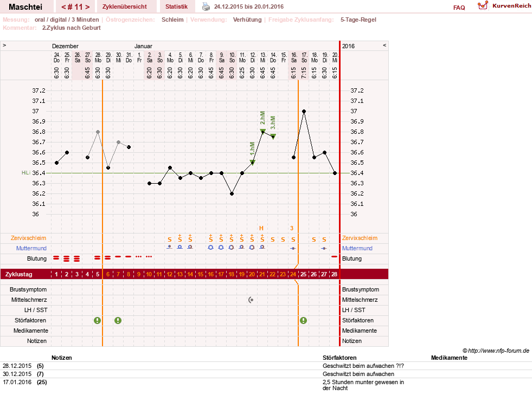Image resolution: width=532 pixels, height=408 pixels.
Task: Click the Blutung mark on cycle day 28
Action: point(334,256)
